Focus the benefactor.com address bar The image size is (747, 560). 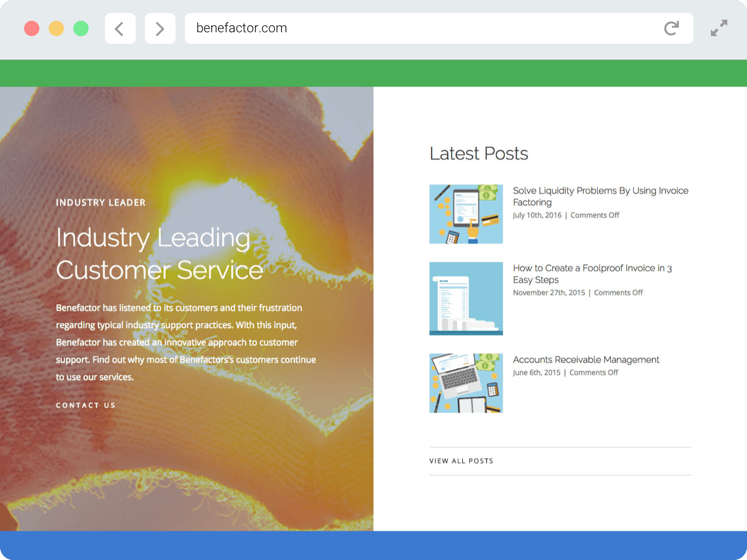439,28
